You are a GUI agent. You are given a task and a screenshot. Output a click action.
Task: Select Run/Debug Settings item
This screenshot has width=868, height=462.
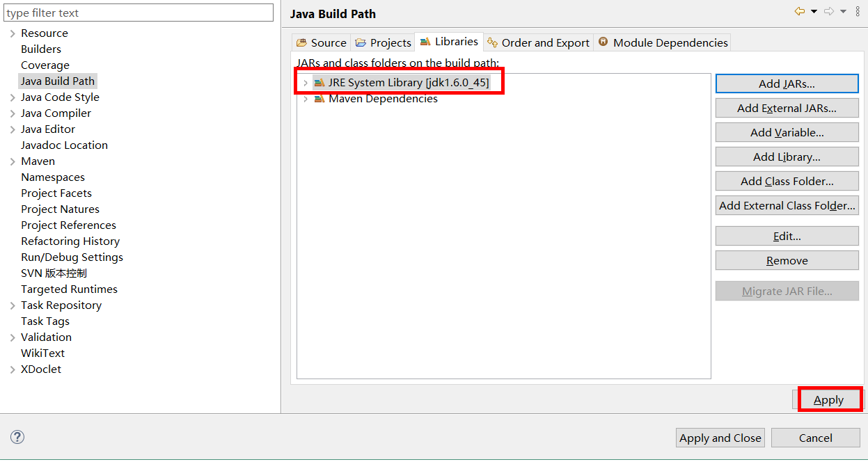pos(72,257)
